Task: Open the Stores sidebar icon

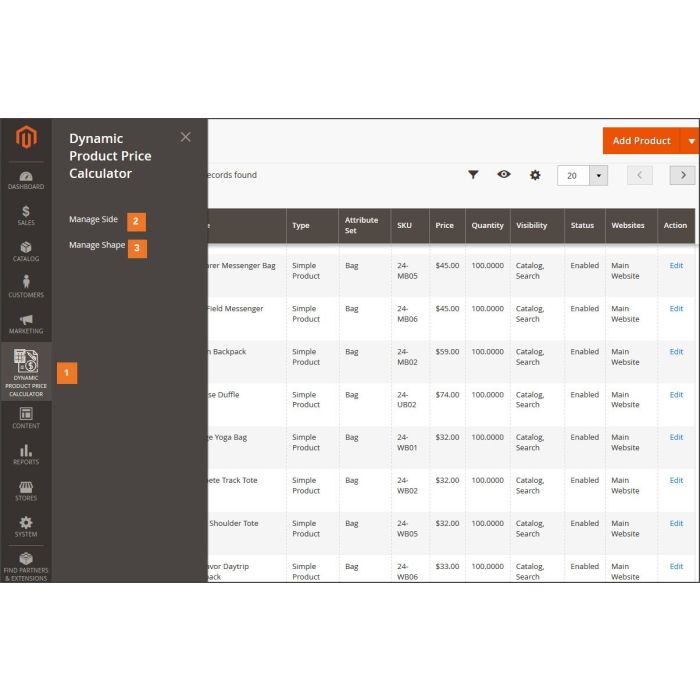Action: click(x=26, y=490)
